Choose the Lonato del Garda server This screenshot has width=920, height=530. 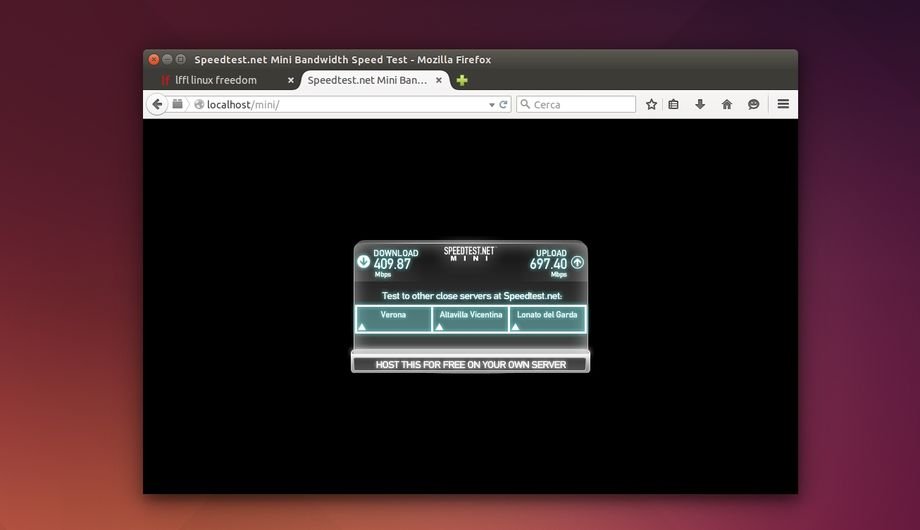tap(547, 319)
